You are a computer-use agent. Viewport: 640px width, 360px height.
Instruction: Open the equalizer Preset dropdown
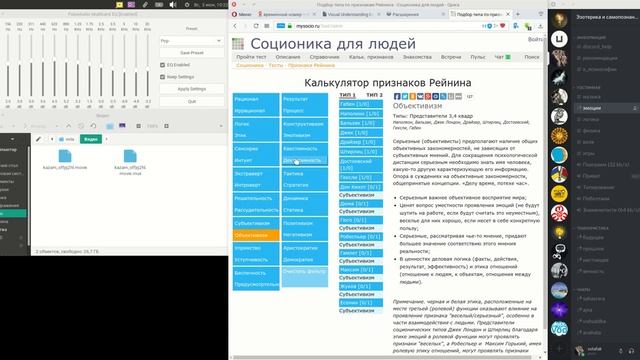tap(191, 41)
